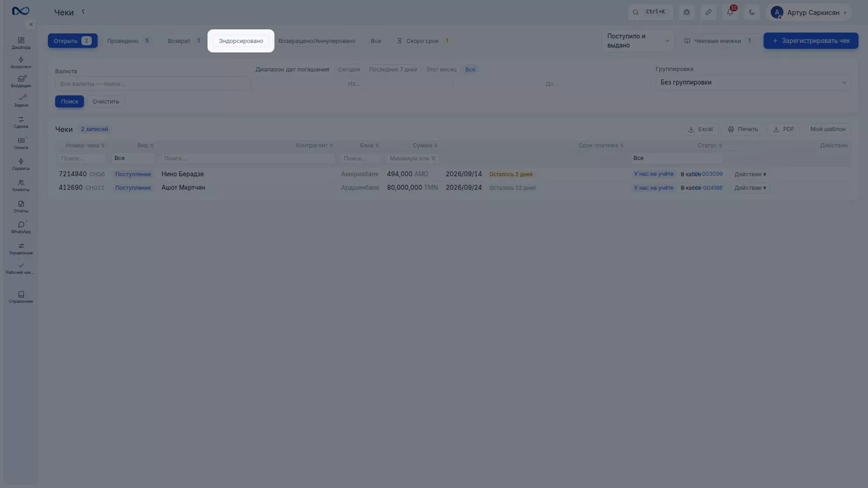Open Действие menu for Нино Берадзе
The image size is (868, 488).
pos(750,174)
